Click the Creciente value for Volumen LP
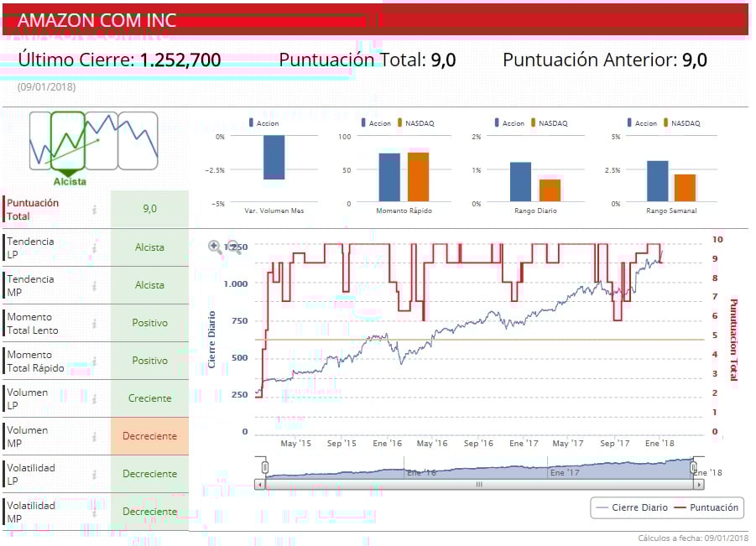Screen dimensions: 756x546 coord(149,398)
